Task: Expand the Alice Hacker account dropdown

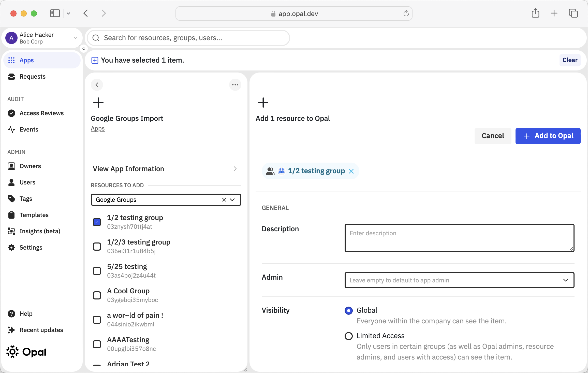Action: [76, 38]
